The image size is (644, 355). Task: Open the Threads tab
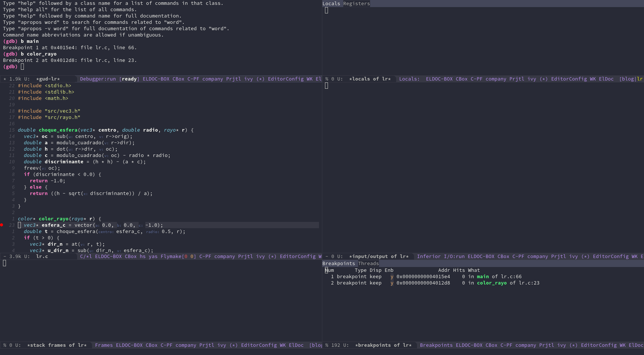pos(368,264)
